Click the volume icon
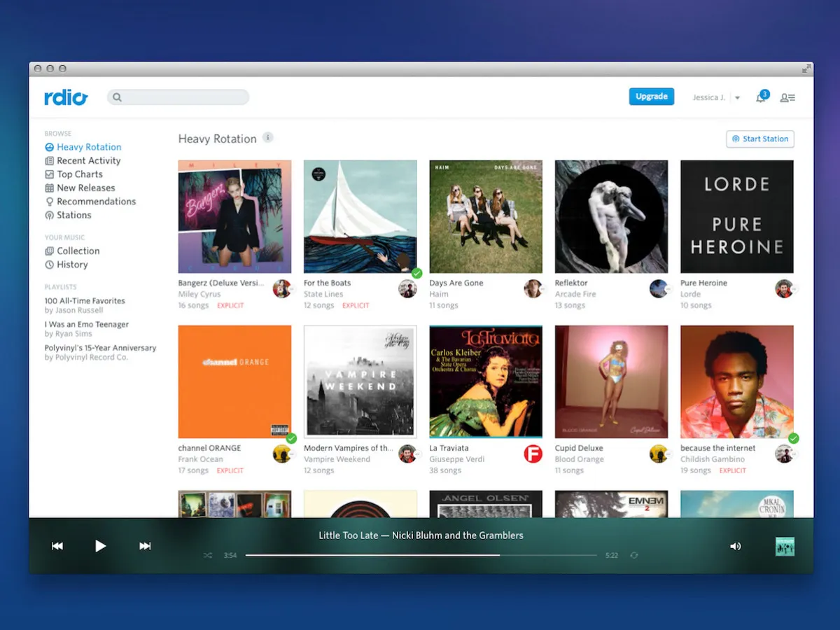 tap(734, 546)
